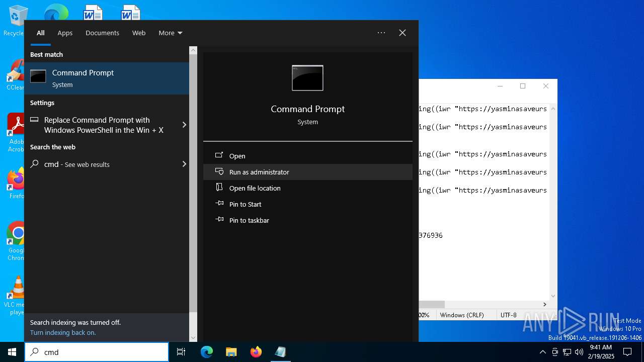Select the first Word document desktop icon

[x=93, y=12]
